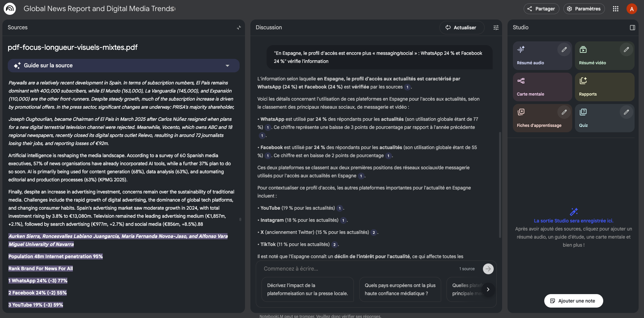
Task: Submit the message with arrow button
Action: (488, 269)
